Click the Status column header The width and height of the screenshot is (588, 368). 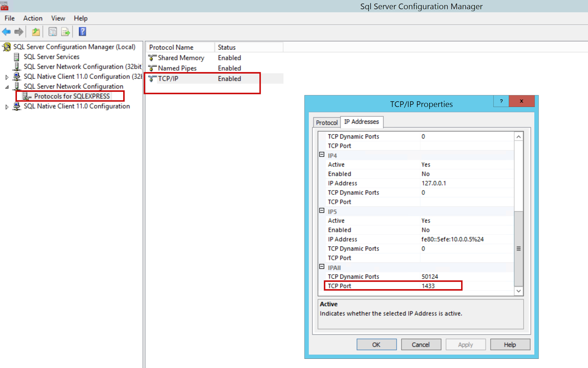249,47
